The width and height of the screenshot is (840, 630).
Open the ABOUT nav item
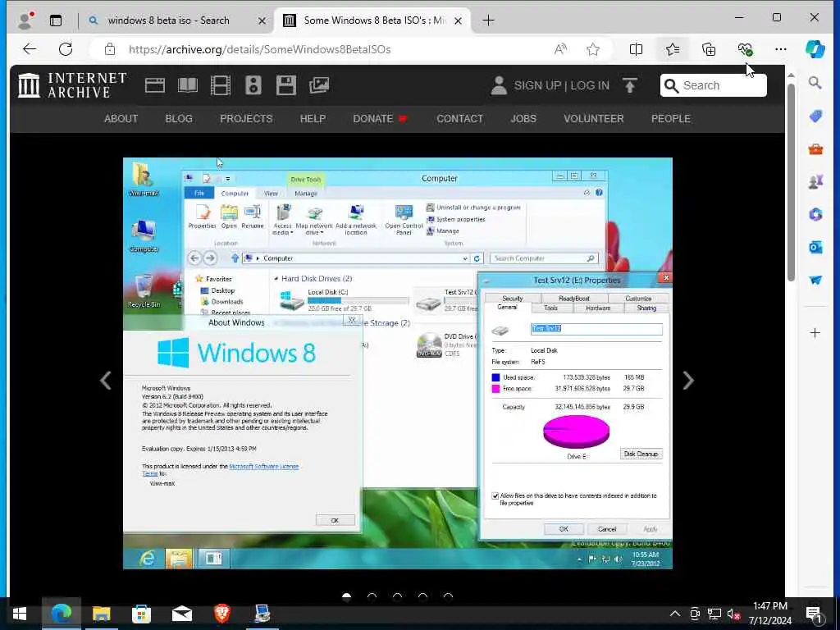[121, 118]
